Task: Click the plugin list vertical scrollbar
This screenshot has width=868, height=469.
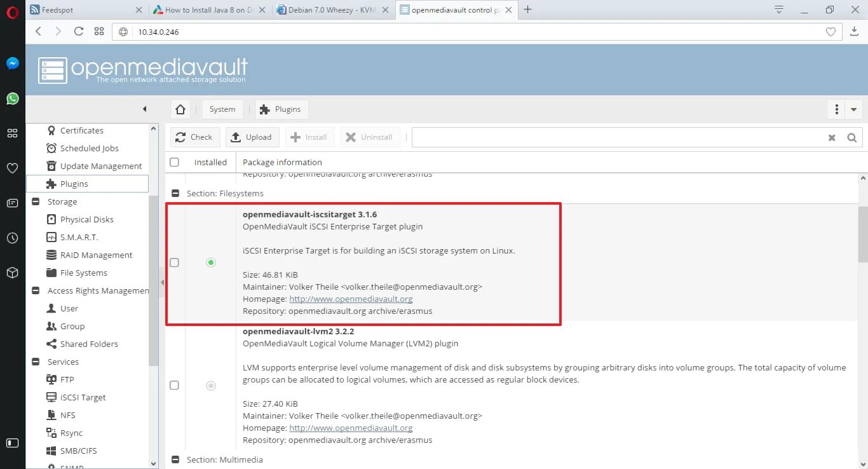Action: tap(862, 233)
